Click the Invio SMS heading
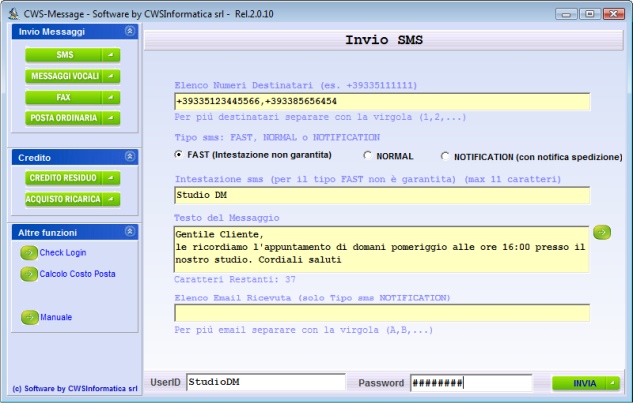 pyautogui.click(x=384, y=40)
